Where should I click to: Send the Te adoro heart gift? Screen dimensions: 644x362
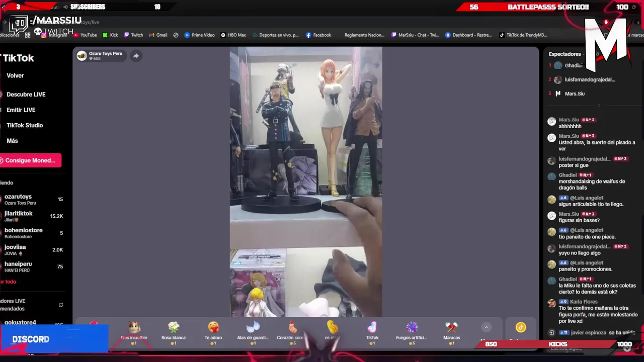point(213,333)
